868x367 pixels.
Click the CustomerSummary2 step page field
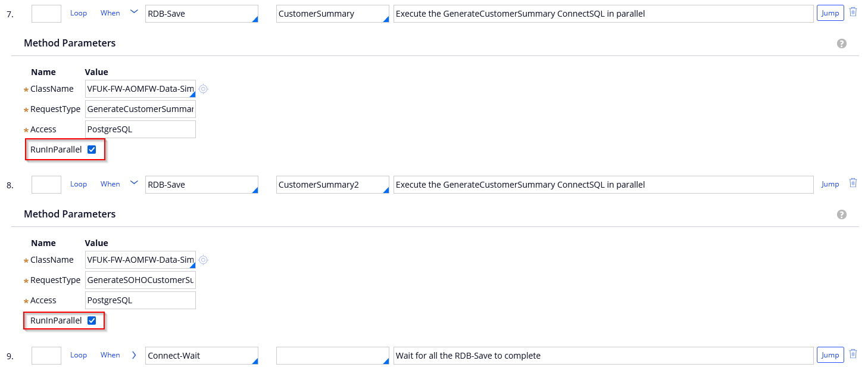(332, 185)
